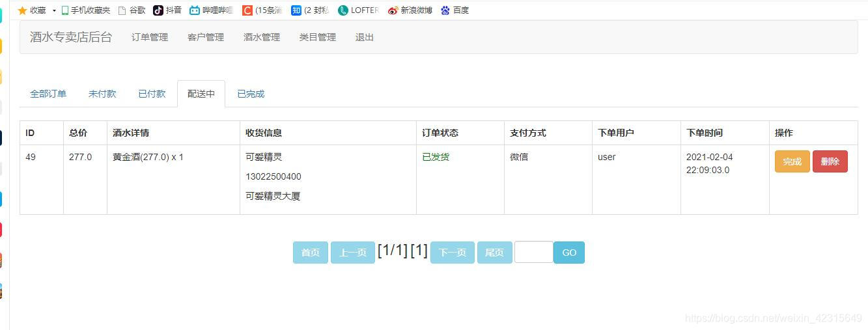Click the green 已发货 status

(x=436, y=157)
